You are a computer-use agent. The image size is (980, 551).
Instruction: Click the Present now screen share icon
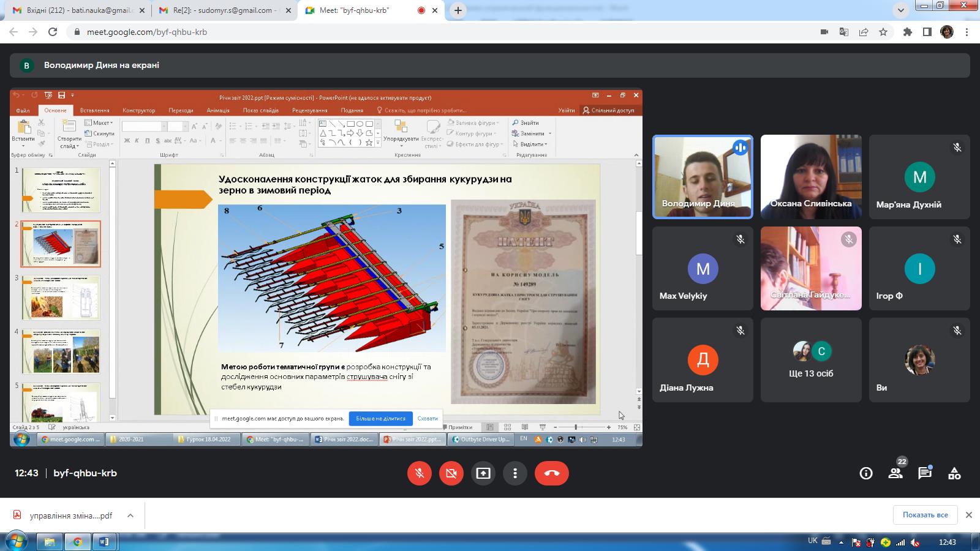click(x=483, y=473)
